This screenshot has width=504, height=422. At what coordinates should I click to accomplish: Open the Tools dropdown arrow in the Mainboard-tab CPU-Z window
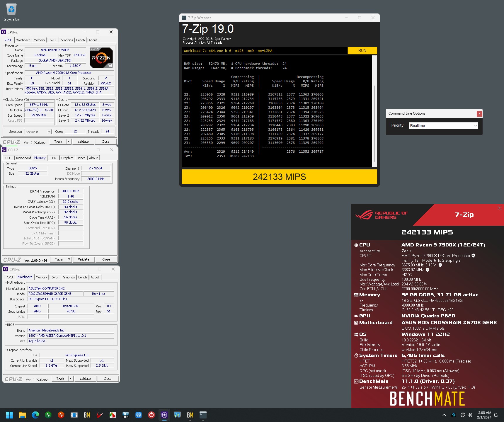point(71,379)
